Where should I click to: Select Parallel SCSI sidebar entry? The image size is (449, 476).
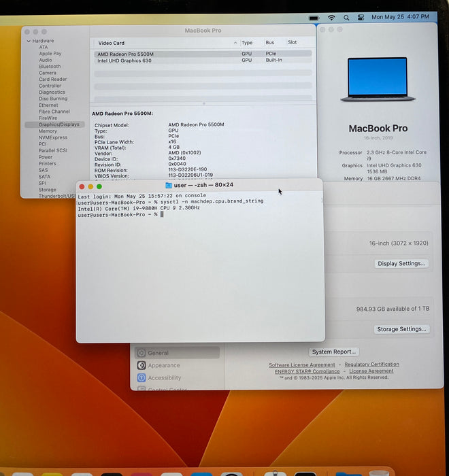click(53, 150)
